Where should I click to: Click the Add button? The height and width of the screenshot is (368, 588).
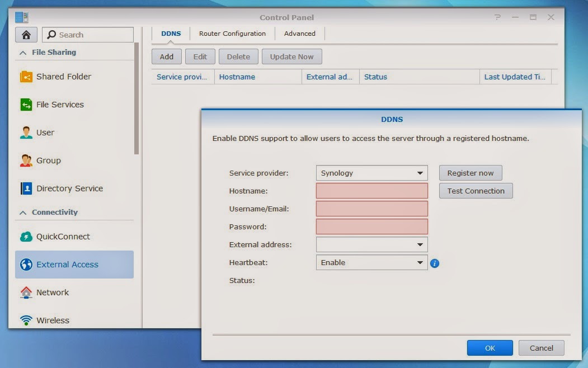point(167,56)
